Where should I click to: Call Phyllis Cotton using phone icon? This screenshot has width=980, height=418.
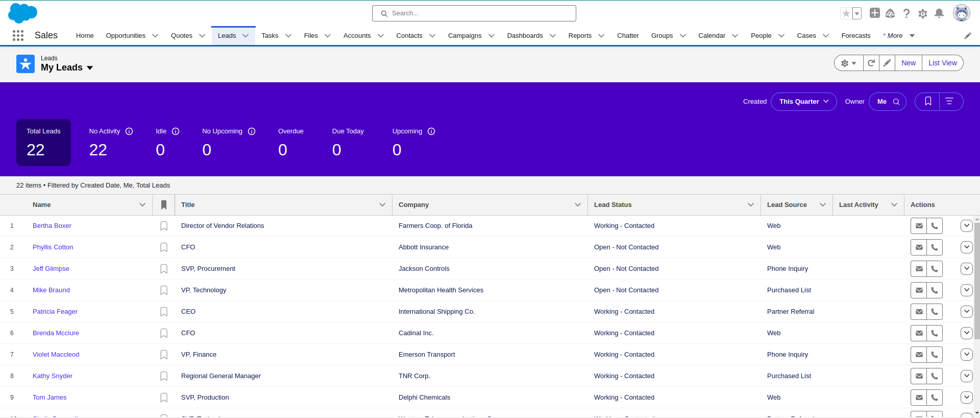coord(935,247)
